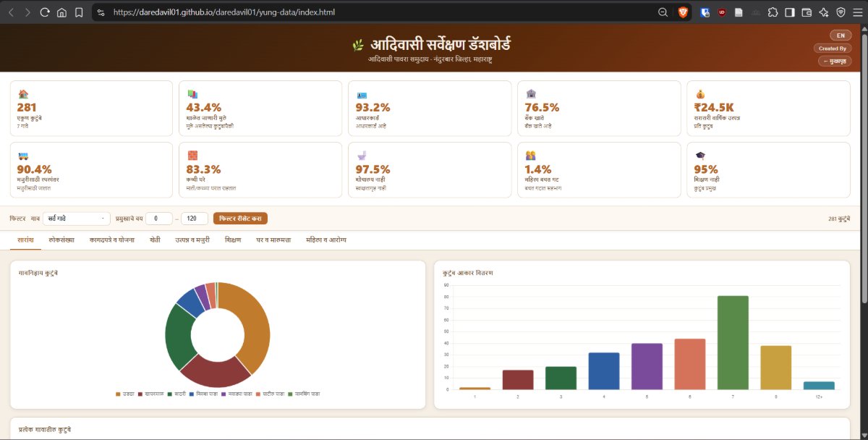Bookmark this page with the bookmark icon
This screenshot has height=440, width=868.
point(79,12)
